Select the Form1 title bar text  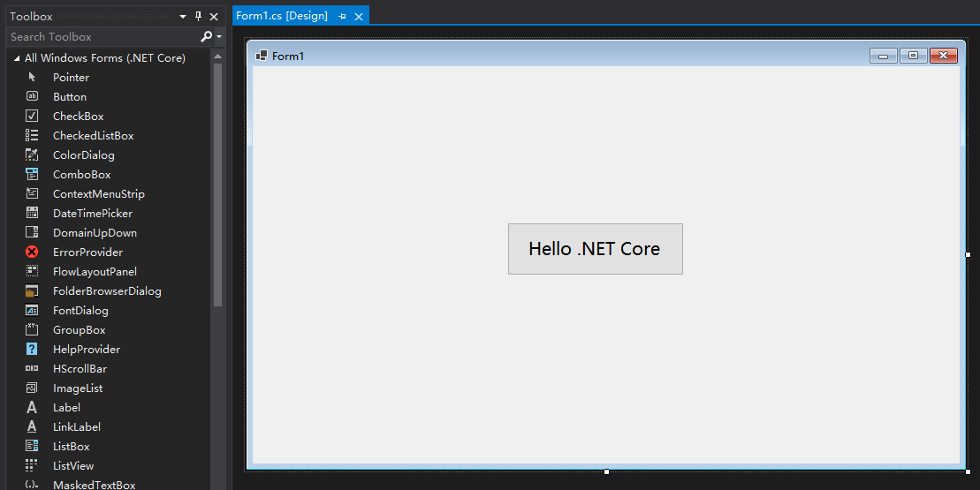pyautogui.click(x=288, y=57)
